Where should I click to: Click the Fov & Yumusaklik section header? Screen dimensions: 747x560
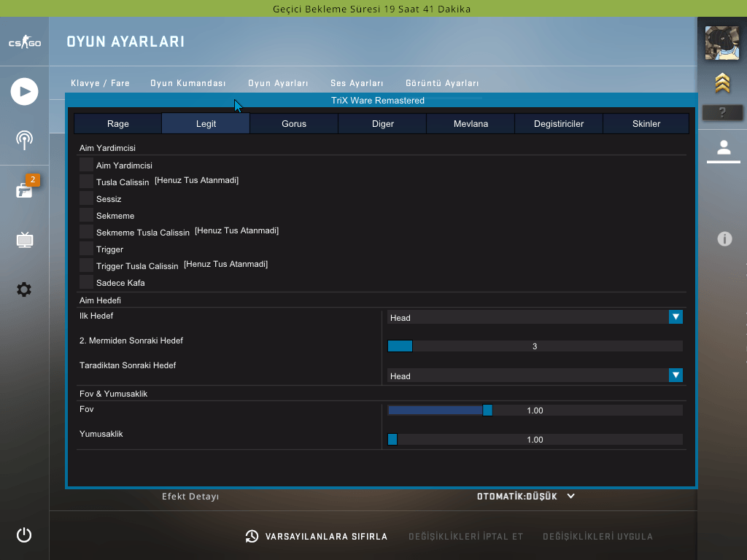(113, 393)
